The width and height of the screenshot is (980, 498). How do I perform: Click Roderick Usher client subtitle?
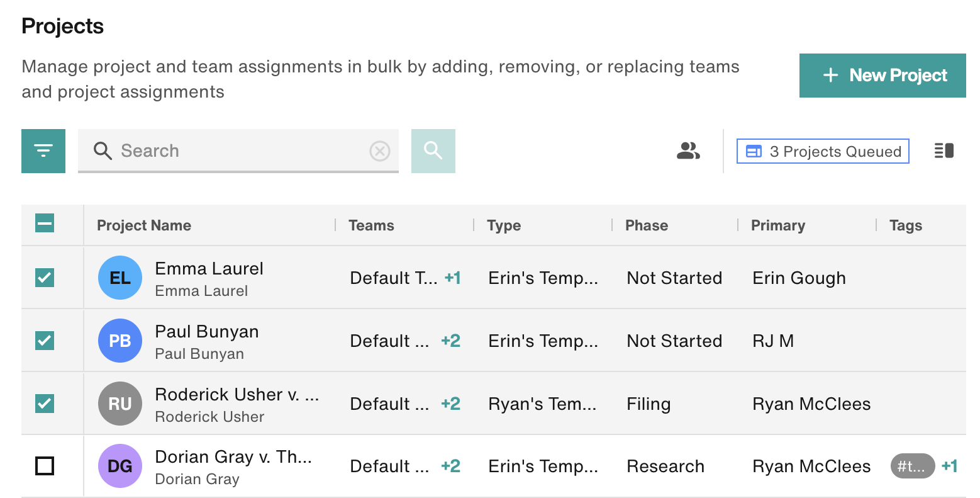click(209, 417)
